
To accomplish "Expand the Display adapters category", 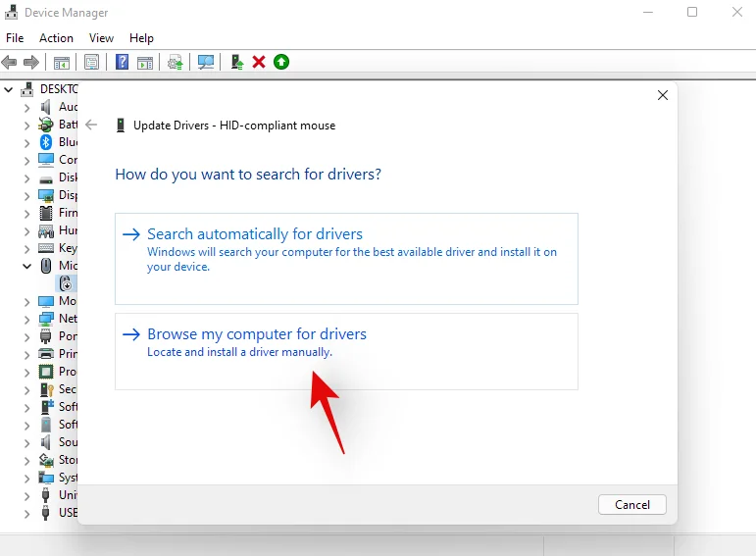I will coord(27,196).
